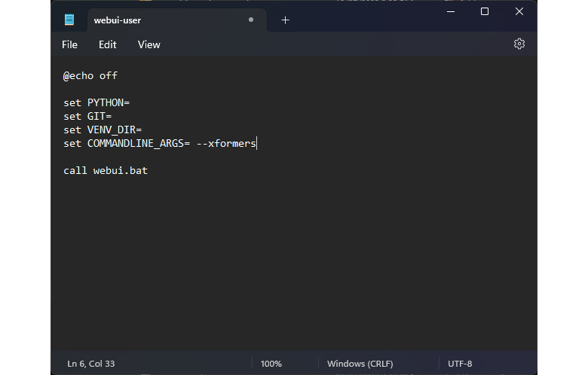Click the unsaved-changes dot on webui-user tab
This screenshot has height=375, width=588.
[251, 20]
